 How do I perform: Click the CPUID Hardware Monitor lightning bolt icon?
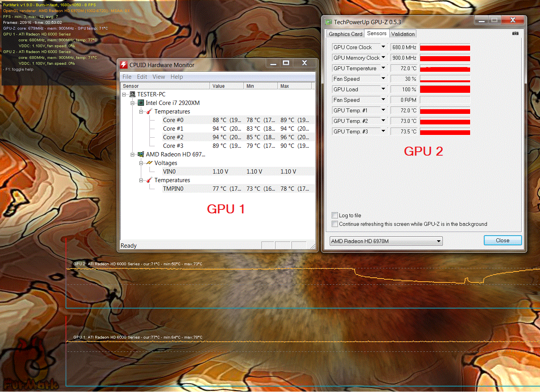click(124, 65)
